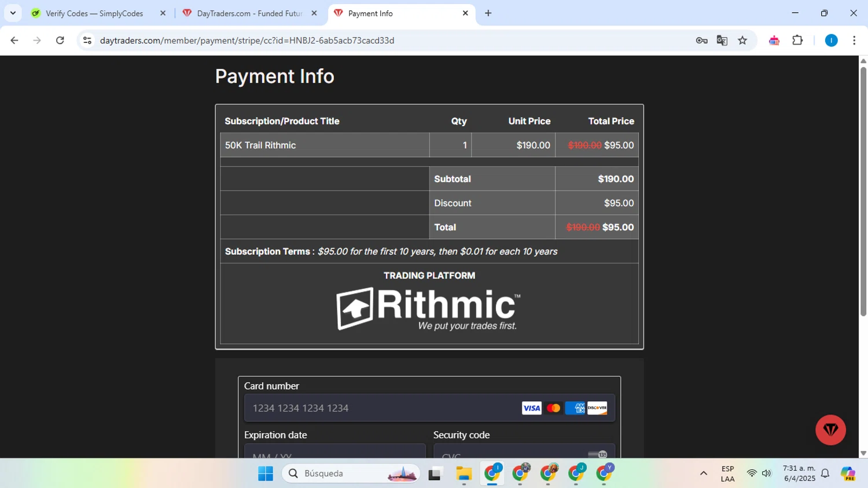Click the Subtotal $190.00 value
868x488 pixels.
[x=616, y=179]
